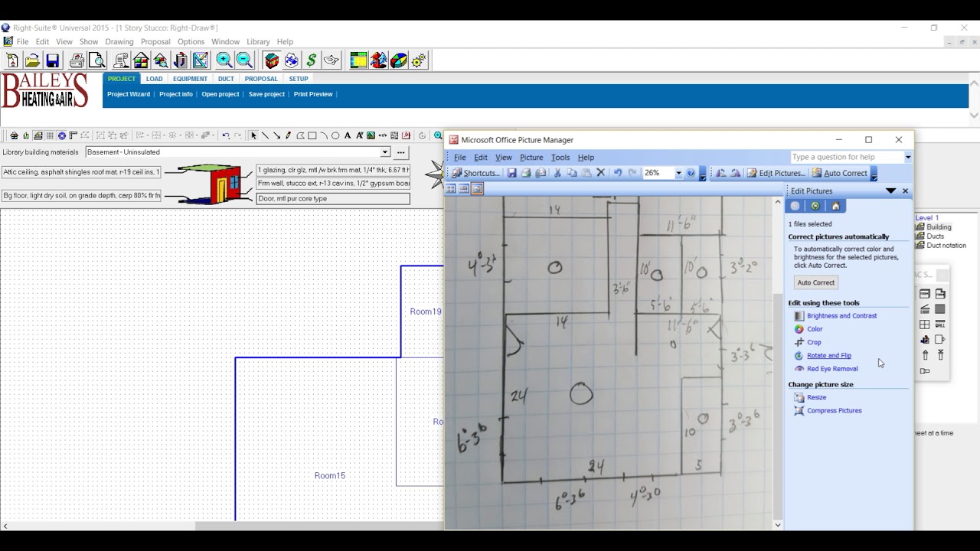Click the zoom in magnifier icon in Right-Suite toolbar
The width and height of the screenshot is (980, 551).
pyautogui.click(x=224, y=60)
